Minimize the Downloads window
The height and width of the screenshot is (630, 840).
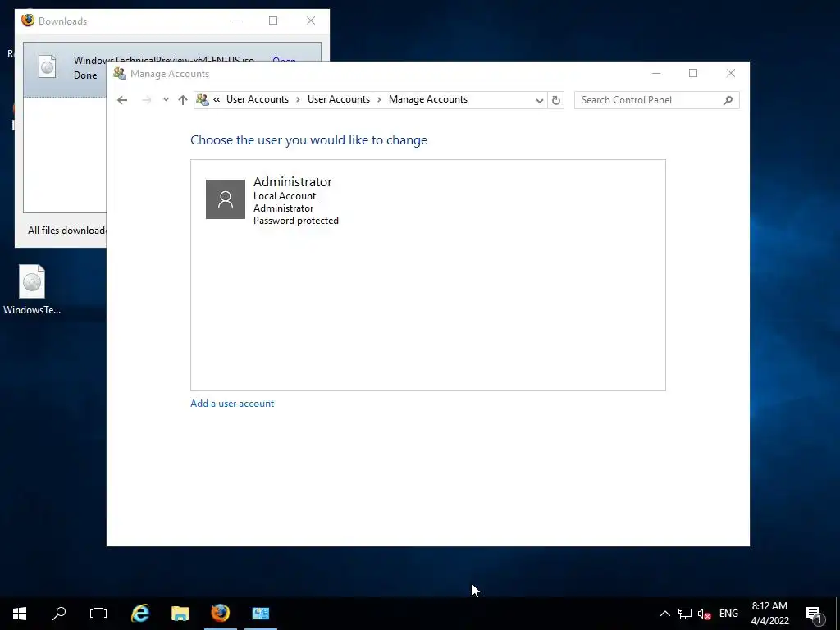236,21
